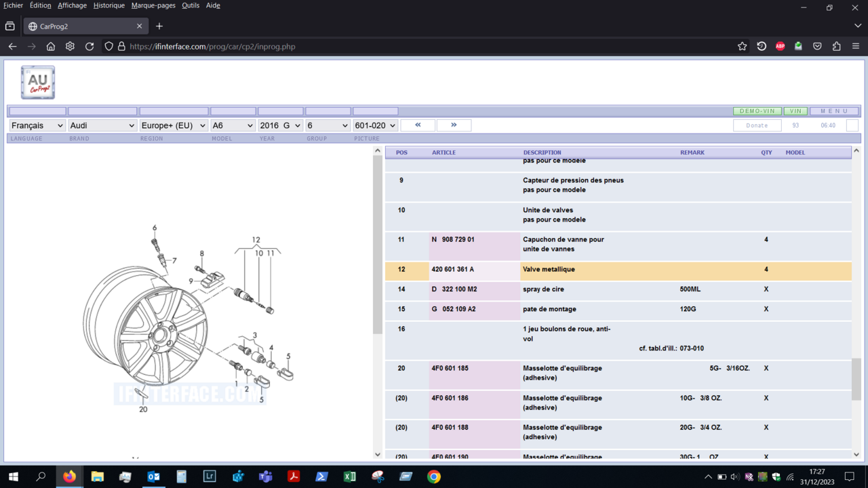This screenshot has width=868, height=488.
Task: Click the CarProg2 AU logo icon
Action: click(38, 83)
